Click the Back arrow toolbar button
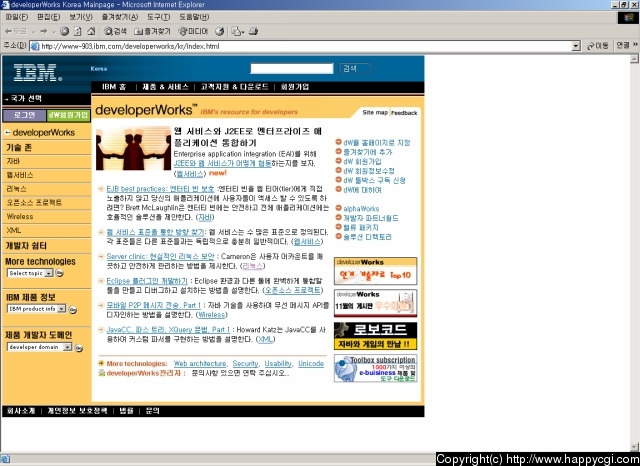Screen dimensions: 640x466 tap(15, 31)
